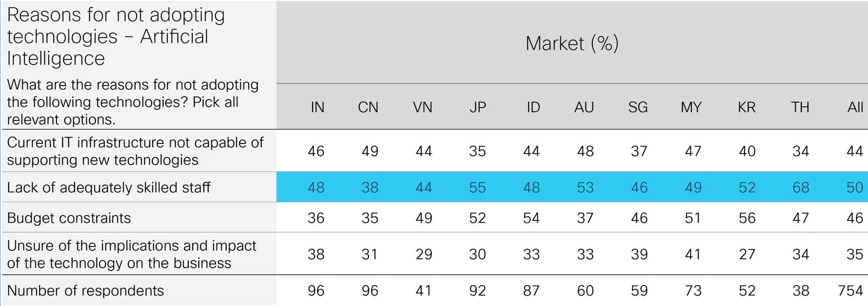
Task: Click the TH column header
Action: [800, 107]
